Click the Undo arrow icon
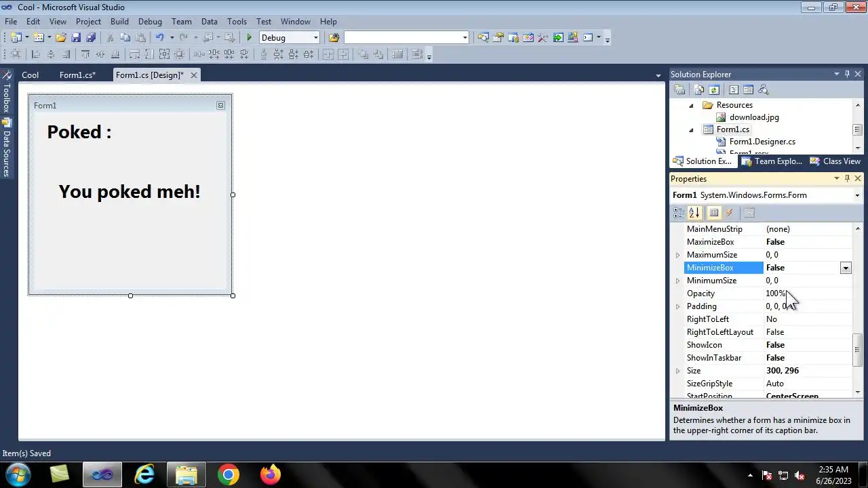The width and height of the screenshot is (868, 488). click(x=159, y=38)
